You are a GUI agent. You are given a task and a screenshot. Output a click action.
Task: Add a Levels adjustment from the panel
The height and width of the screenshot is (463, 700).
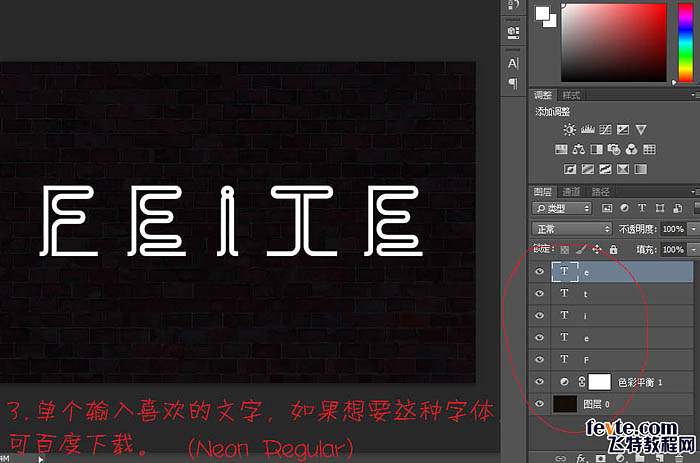587,130
